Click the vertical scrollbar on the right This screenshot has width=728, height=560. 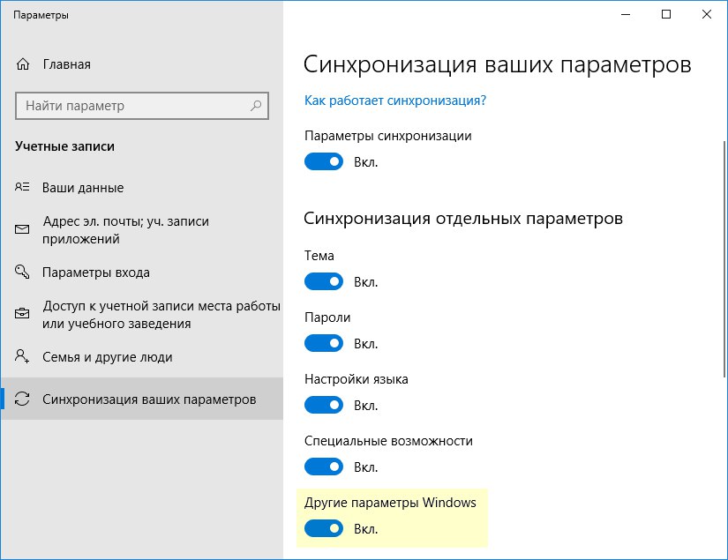pos(724,260)
